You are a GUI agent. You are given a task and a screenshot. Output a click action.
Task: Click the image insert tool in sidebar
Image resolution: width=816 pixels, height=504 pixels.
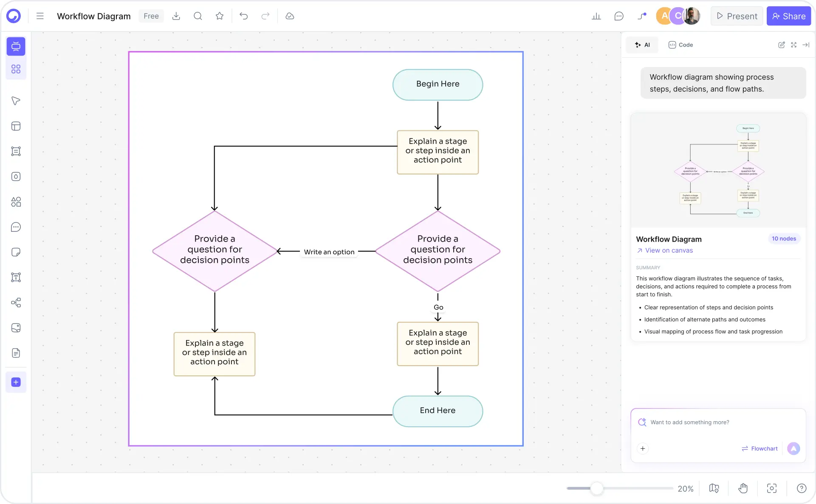[x=16, y=328]
